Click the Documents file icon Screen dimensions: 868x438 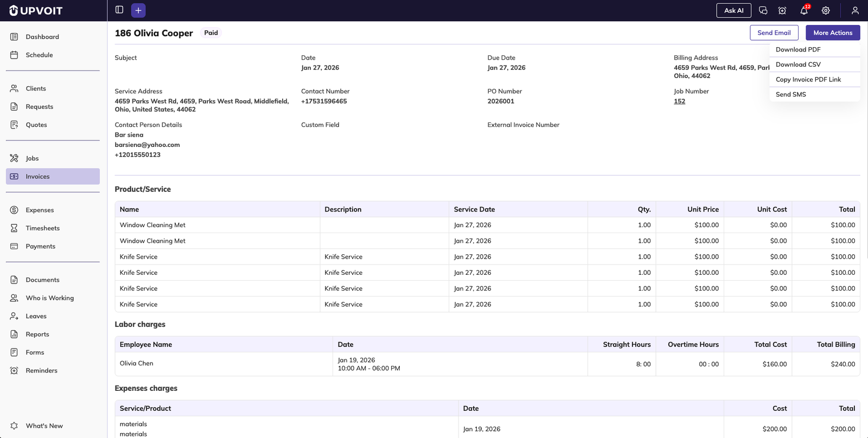point(14,280)
